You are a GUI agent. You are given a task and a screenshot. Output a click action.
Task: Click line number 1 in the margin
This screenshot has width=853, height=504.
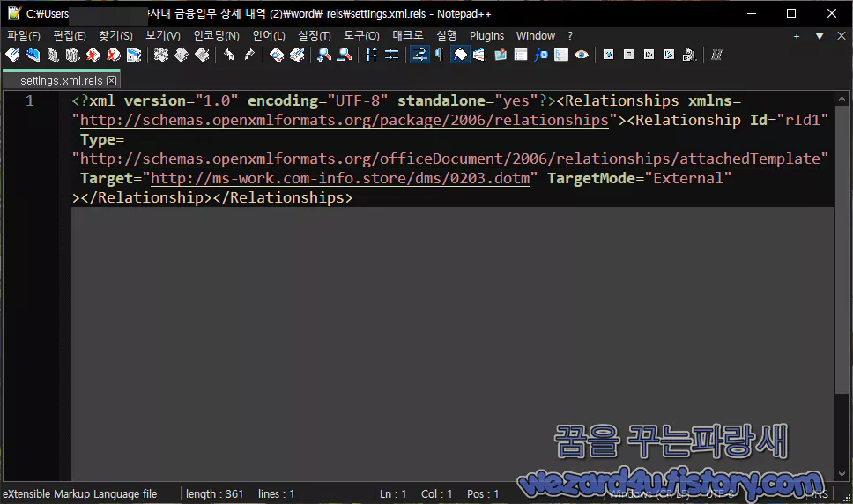click(30, 100)
